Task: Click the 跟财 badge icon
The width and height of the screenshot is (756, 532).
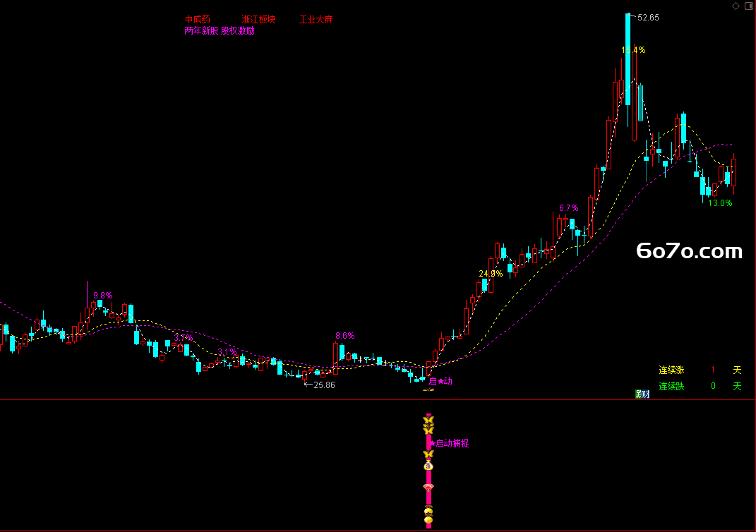Action: click(642, 394)
